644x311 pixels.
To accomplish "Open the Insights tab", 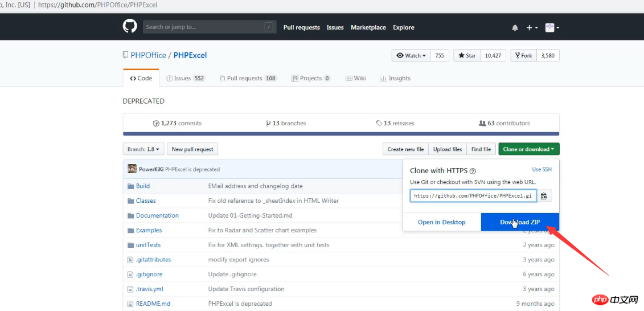I will 395,78.
